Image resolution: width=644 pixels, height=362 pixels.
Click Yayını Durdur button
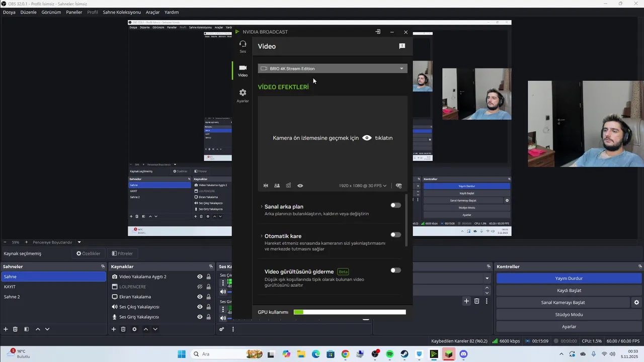[569, 278]
